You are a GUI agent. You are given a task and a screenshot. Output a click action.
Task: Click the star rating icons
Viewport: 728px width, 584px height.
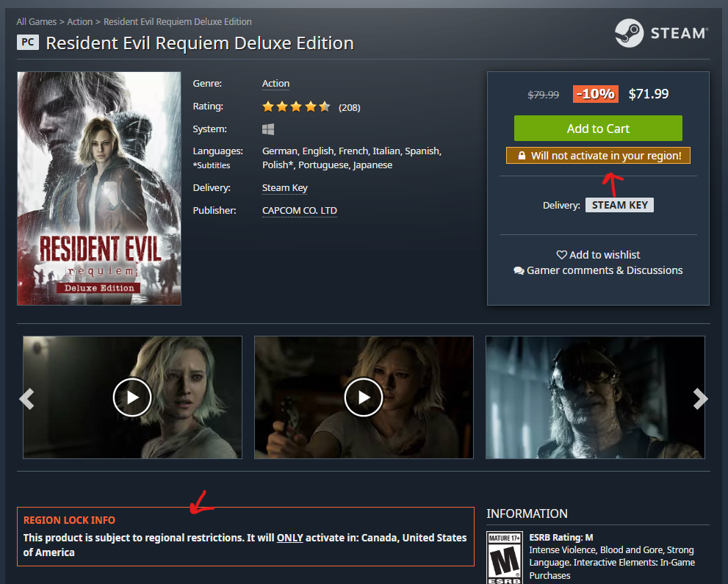pyautogui.click(x=296, y=107)
